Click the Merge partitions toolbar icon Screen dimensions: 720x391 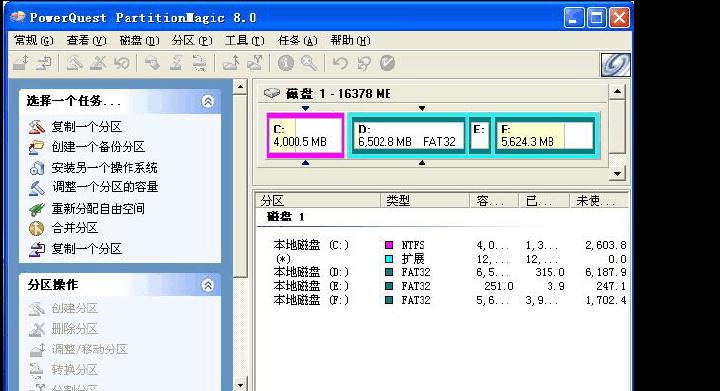[x=231, y=62]
